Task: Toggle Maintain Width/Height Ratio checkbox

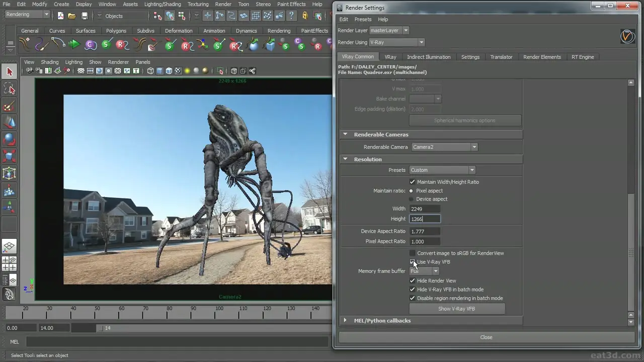Action: coord(413,182)
